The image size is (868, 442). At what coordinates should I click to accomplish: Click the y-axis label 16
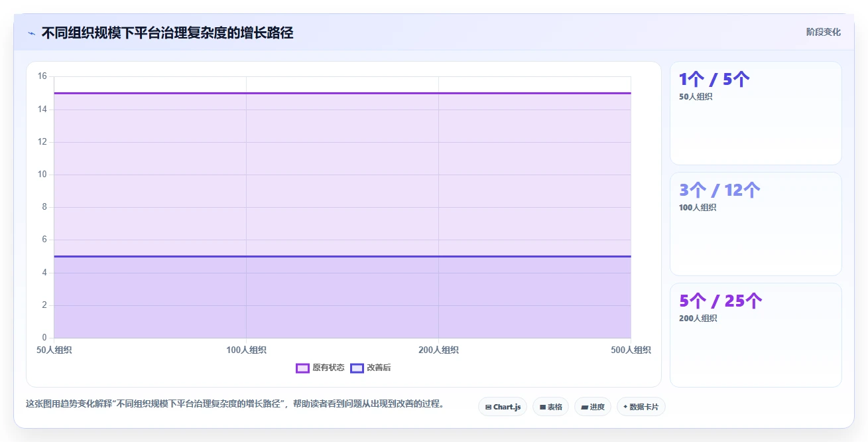42,76
